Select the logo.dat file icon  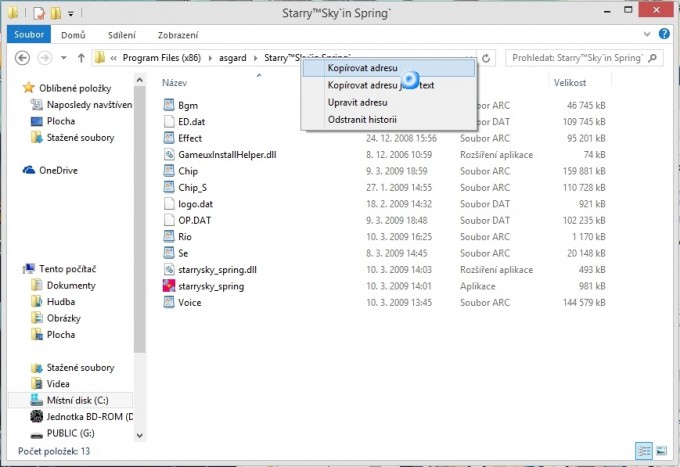point(169,204)
